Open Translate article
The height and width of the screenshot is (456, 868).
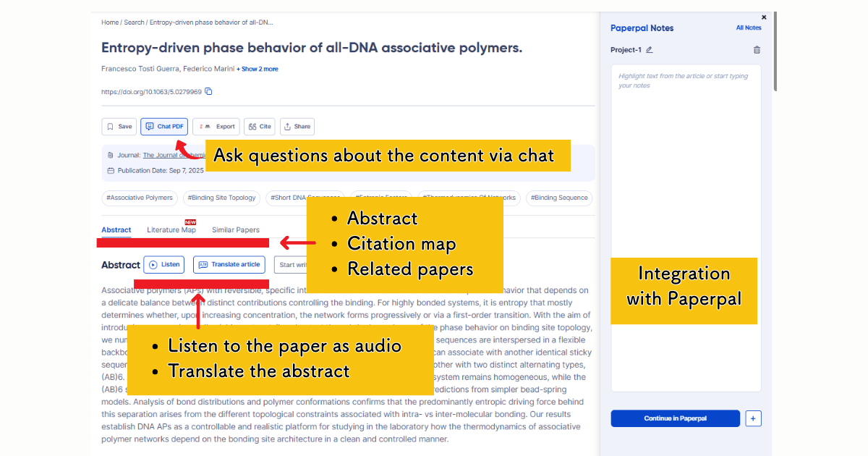tap(229, 264)
